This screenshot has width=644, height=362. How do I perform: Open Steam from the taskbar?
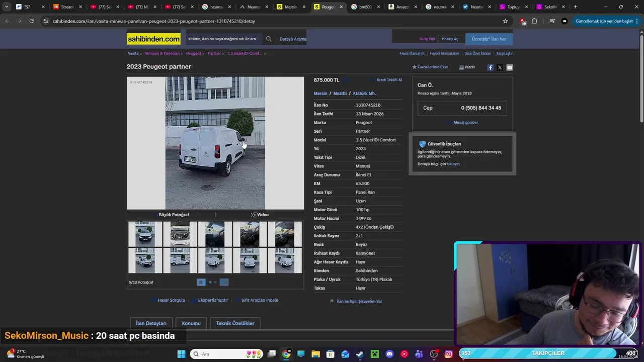click(x=360, y=354)
